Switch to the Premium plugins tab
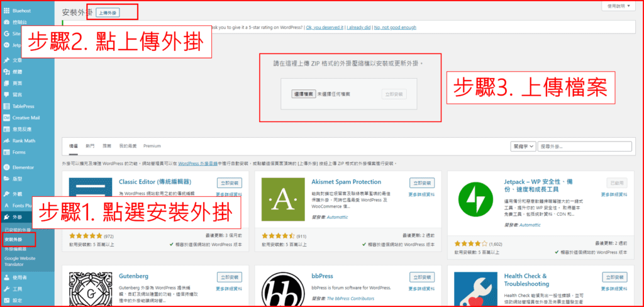The image size is (644, 307). point(152,145)
